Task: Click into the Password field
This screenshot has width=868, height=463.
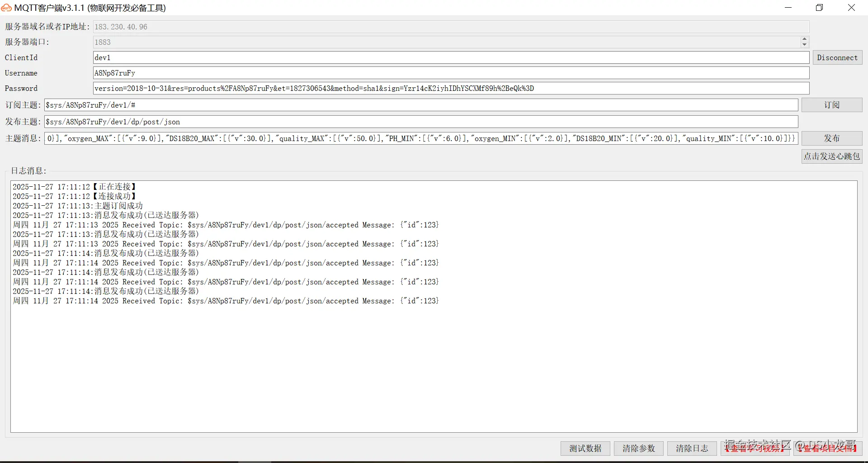Action: (x=451, y=88)
